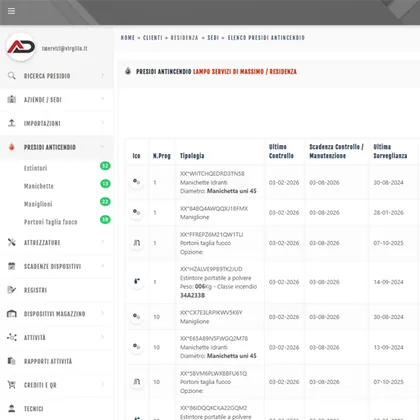Sort by Ultimo Controllo column header
The width and height of the screenshot is (420, 420).
pos(281,151)
